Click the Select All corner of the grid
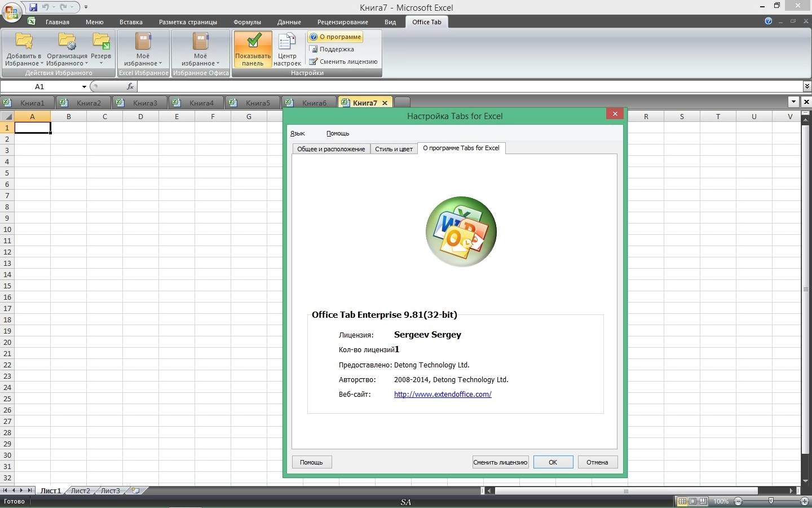The width and height of the screenshot is (812, 508). tap(7, 116)
